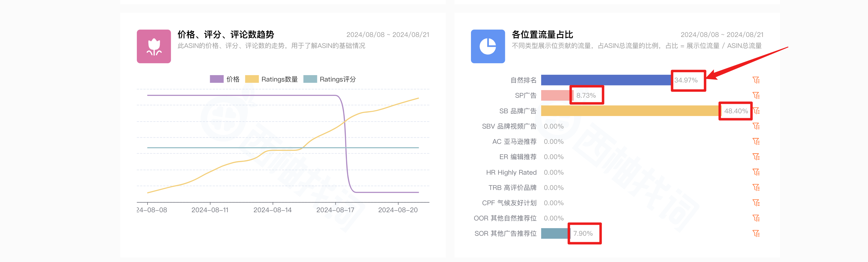The width and height of the screenshot is (868, 262).
Task: Click the OOR 其他自然推荐位 label
Action: click(505, 218)
